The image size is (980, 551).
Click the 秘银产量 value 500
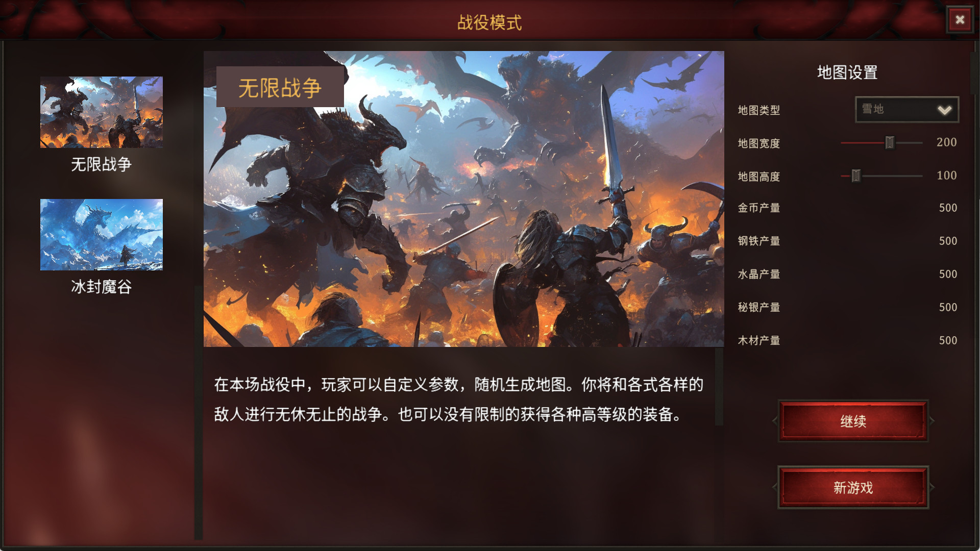[948, 308]
